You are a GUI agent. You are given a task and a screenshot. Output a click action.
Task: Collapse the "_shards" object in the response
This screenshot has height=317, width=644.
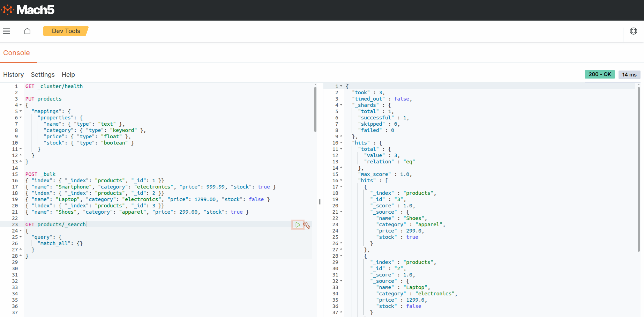pos(341,105)
